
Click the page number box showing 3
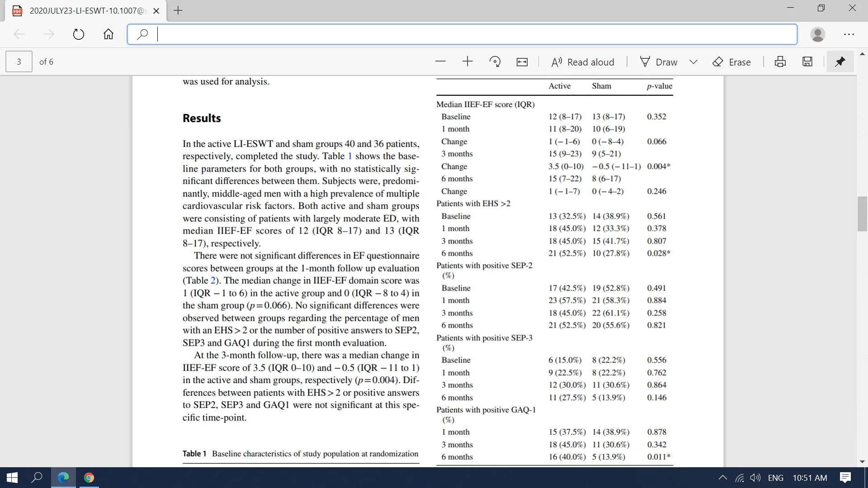(x=19, y=61)
